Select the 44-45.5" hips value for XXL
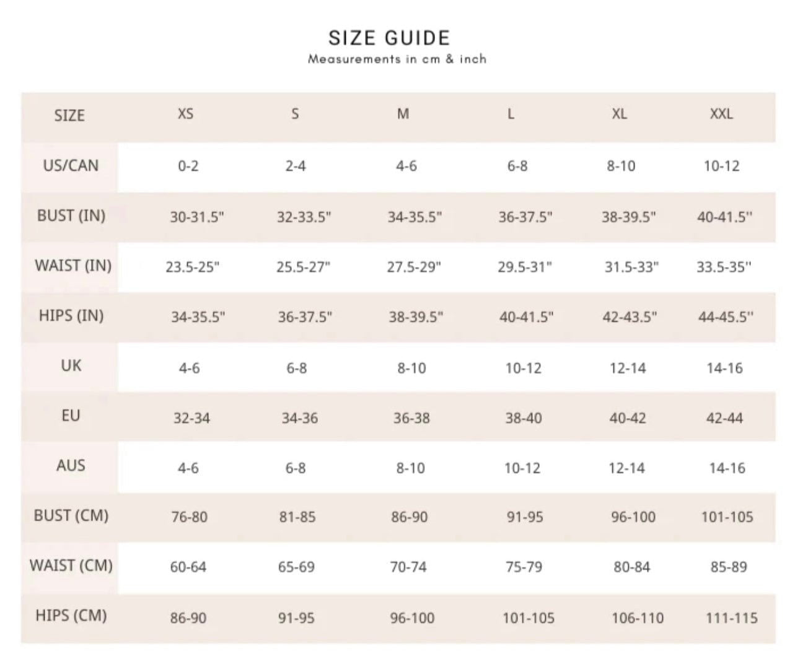Viewport: 795px width, 672px height. pyautogui.click(x=725, y=317)
